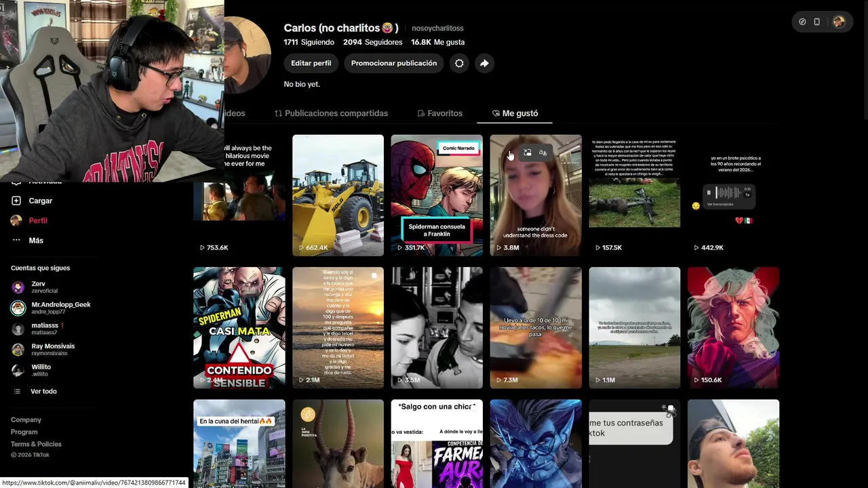Click the Zerv account name

click(38, 284)
